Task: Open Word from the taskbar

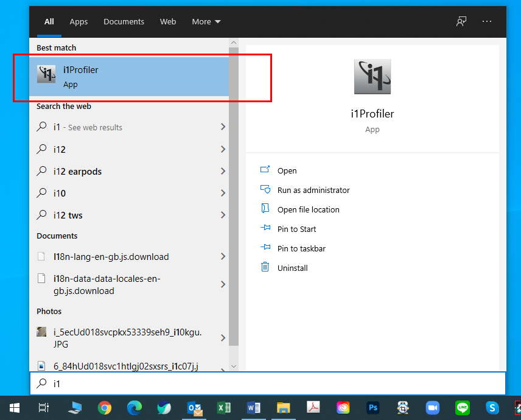Action: tap(254, 408)
